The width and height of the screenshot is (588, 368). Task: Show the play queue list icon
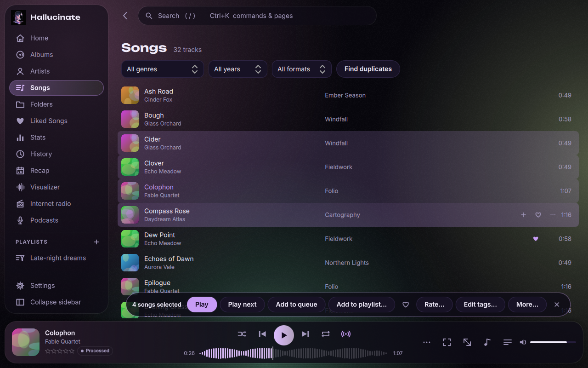pos(508,342)
